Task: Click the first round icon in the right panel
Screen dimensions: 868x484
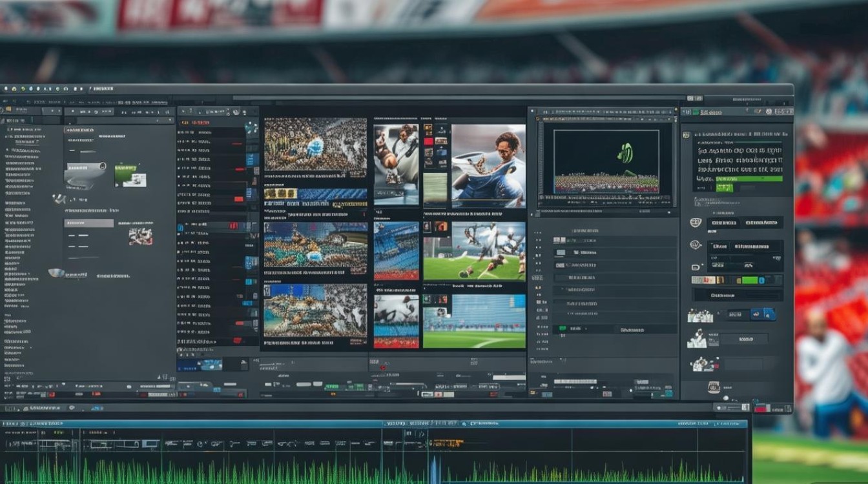Action: [x=696, y=223]
